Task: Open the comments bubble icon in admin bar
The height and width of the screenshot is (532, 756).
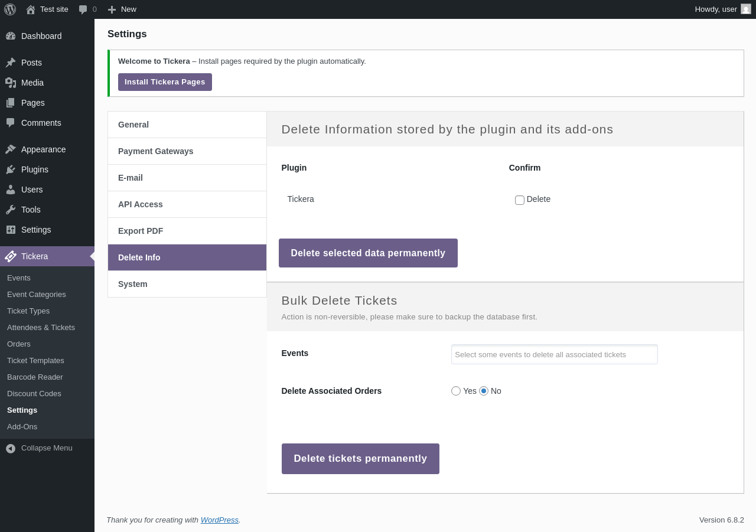Action: (x=83, y=9)
